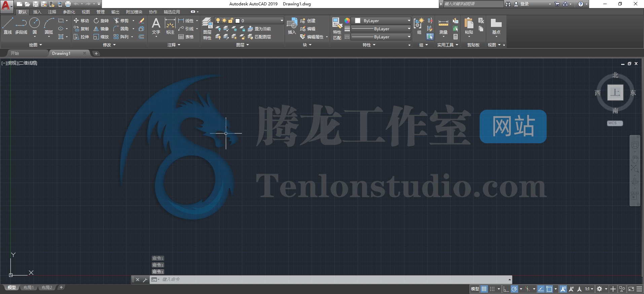Click 编辑属性 (Edit Attributes) button
The image size is (644, 294).
click(x=312, y=37)
